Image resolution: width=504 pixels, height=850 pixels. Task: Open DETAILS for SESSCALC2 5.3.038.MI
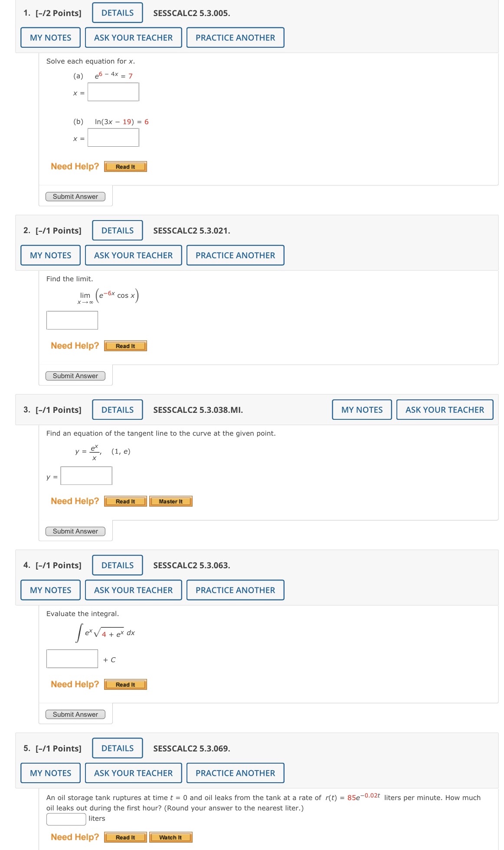tap(117, 409)
